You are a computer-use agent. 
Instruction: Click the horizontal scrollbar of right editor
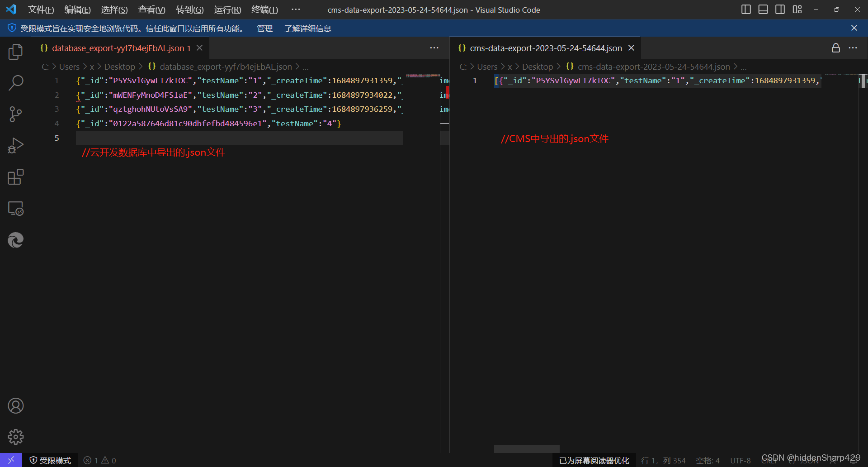pyautogui.click(x=527, y=449)
